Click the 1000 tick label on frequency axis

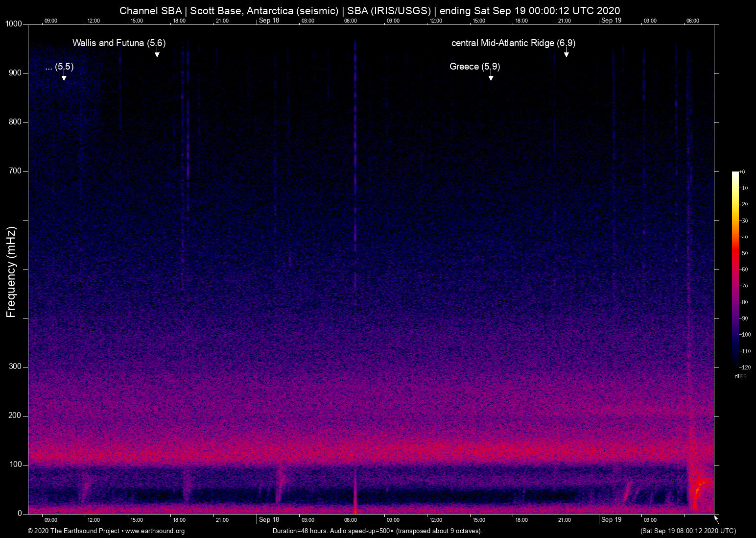pos(13,24)
